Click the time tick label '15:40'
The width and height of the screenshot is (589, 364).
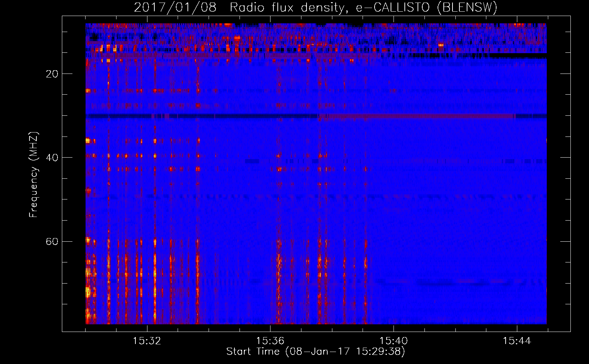pos(394,341)
